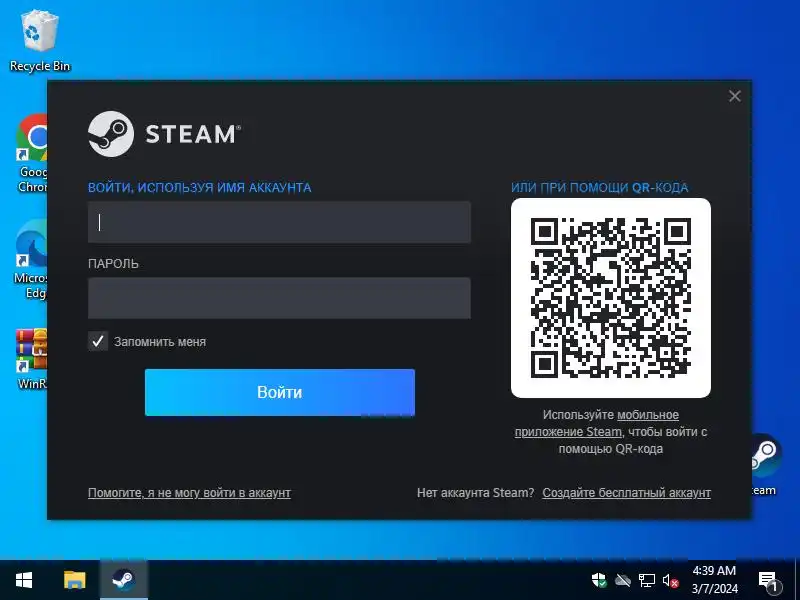
Task: Click the OneDrive cloud tray icon
Action: point(623,580)
